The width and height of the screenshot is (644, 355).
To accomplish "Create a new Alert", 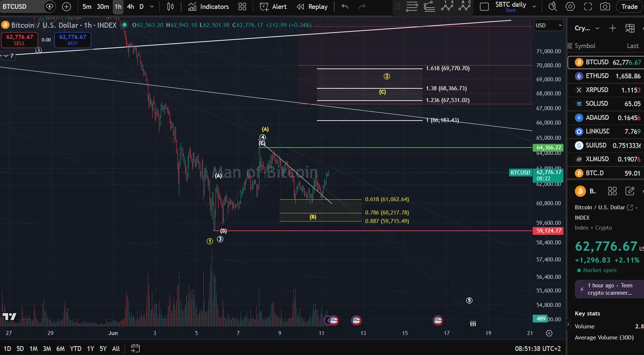I will pos(273,7).
